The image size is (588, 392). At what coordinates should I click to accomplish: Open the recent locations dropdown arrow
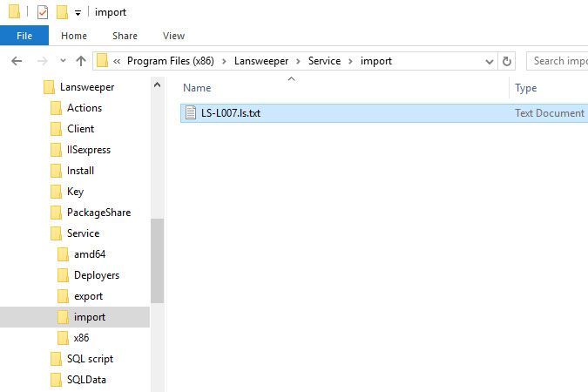tap(62, 61)
